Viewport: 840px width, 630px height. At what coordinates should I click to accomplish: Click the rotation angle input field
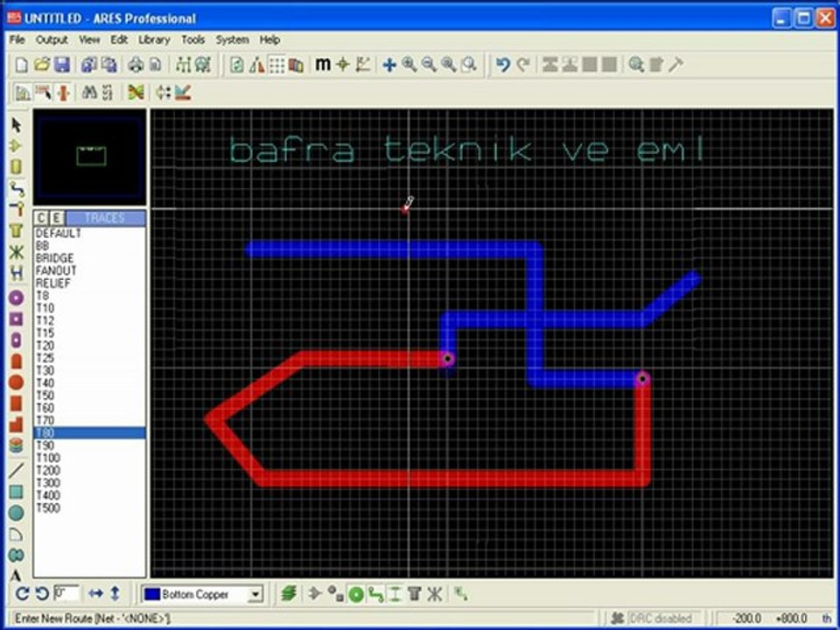[x=66, y=593]
